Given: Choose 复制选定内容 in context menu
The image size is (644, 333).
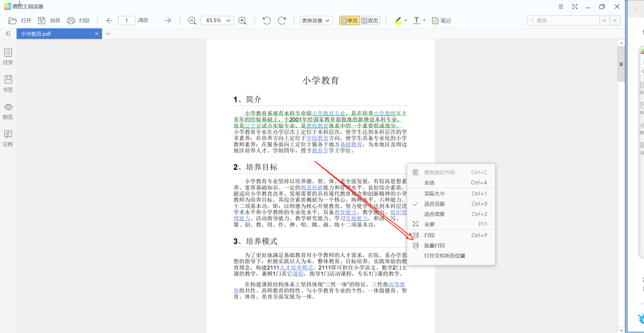Looking at the screenshot, I should (x=451, y=172).
